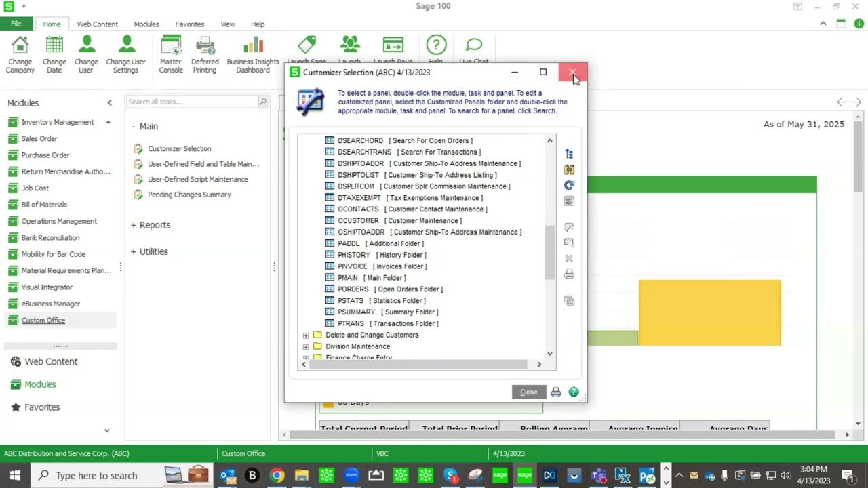Expand the Delete and Change Customers folder
This screenshot has width=868, height=488.
pyautogui.click(x=306, y=335)
